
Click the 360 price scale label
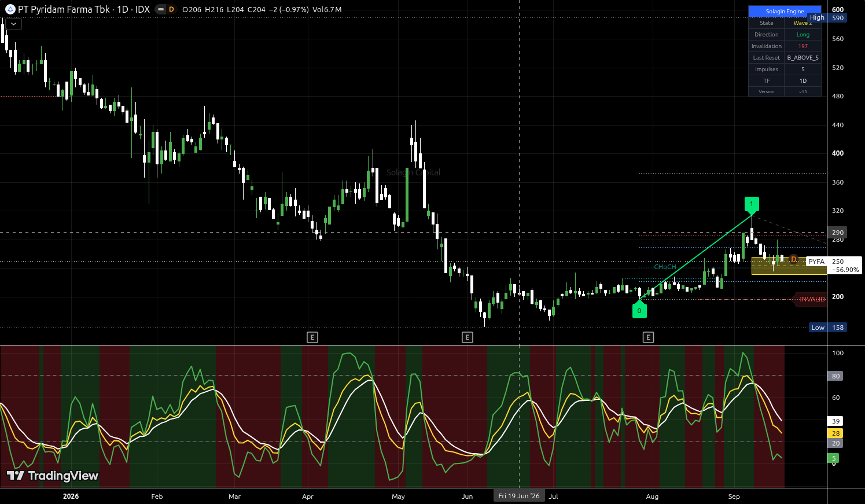tap(838, 182)
